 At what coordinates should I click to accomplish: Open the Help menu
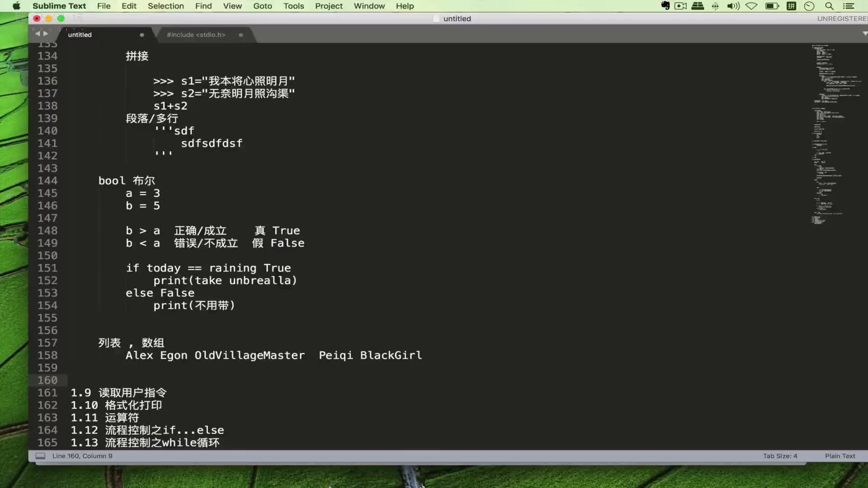[405, 6]
